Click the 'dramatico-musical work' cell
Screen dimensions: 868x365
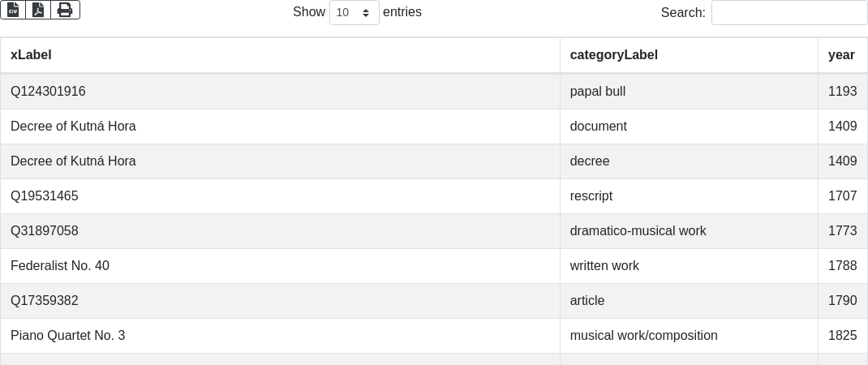638,231
